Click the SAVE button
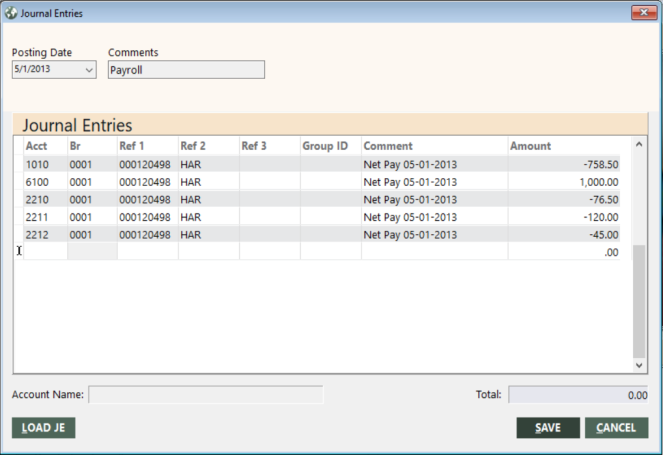This screenshot has height=455, width=663. (548, 428)
